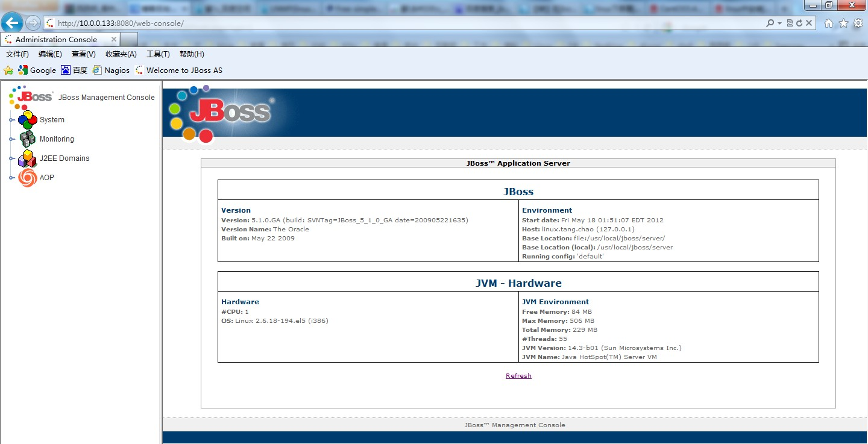Click the Version Name: The Oracle line
This screenshot has width=868, height=444.
265,229
